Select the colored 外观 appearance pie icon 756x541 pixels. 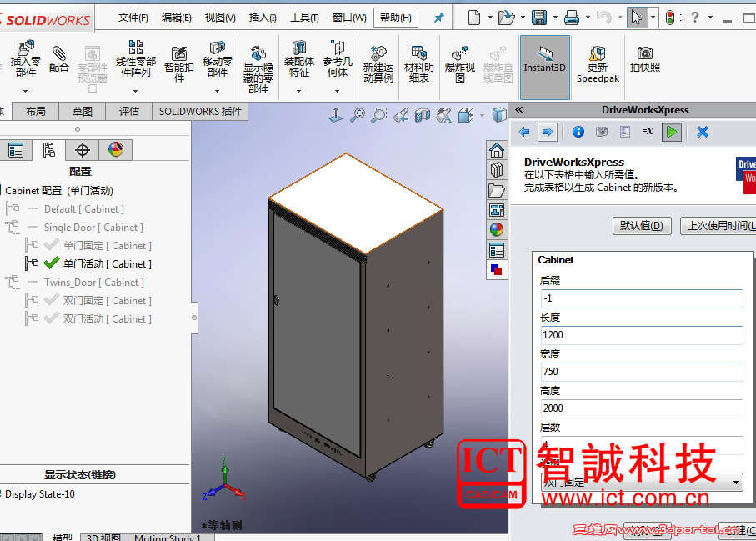tap(116, 149)
